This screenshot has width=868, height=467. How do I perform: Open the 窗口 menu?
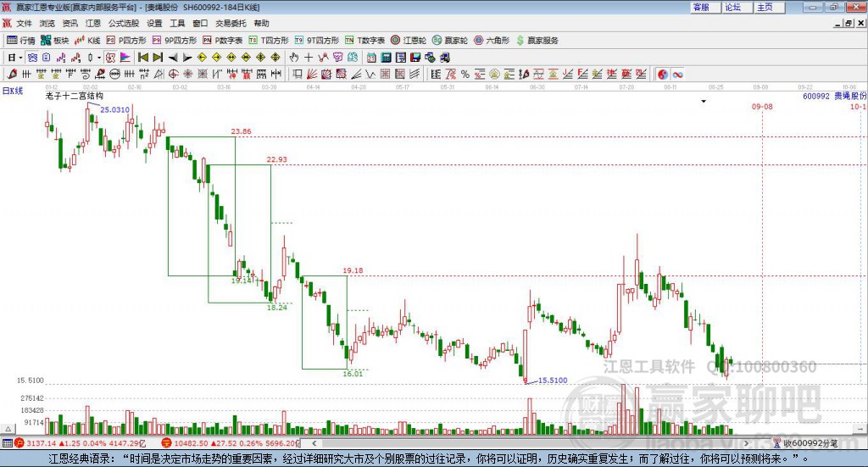tap(200, 23)
